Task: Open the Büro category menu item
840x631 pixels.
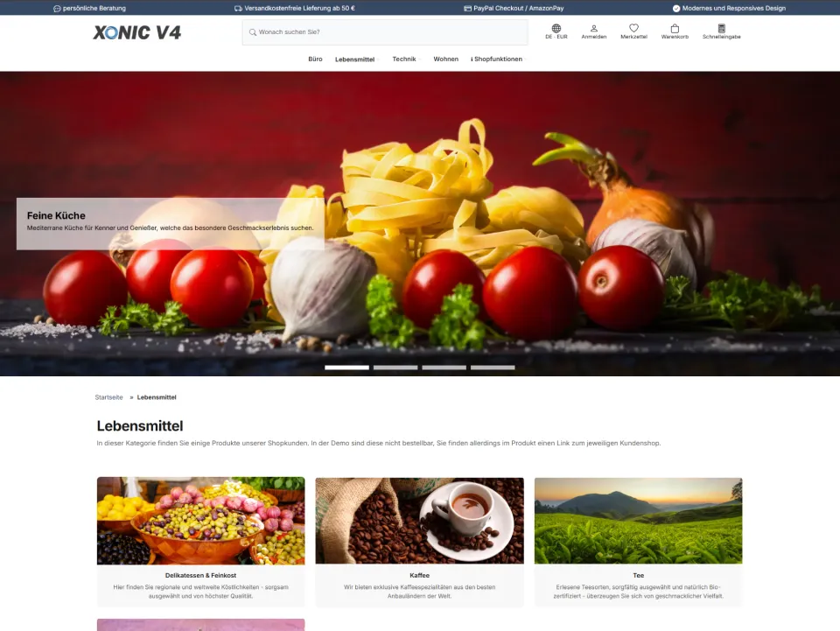Action: click(315, 59)
